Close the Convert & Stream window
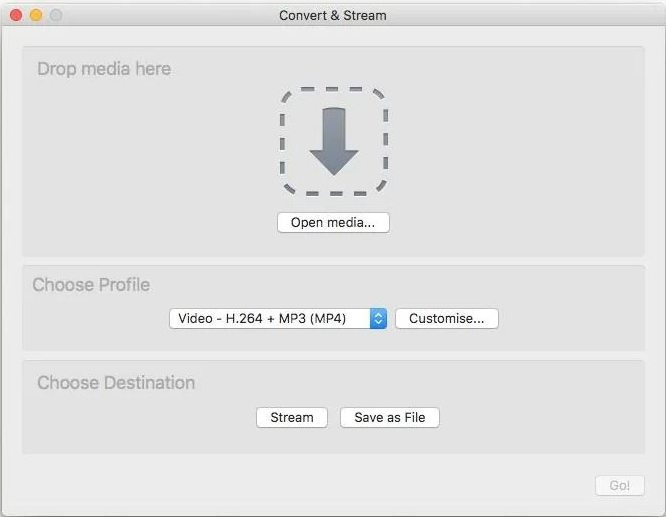 [x=16, y=15]
